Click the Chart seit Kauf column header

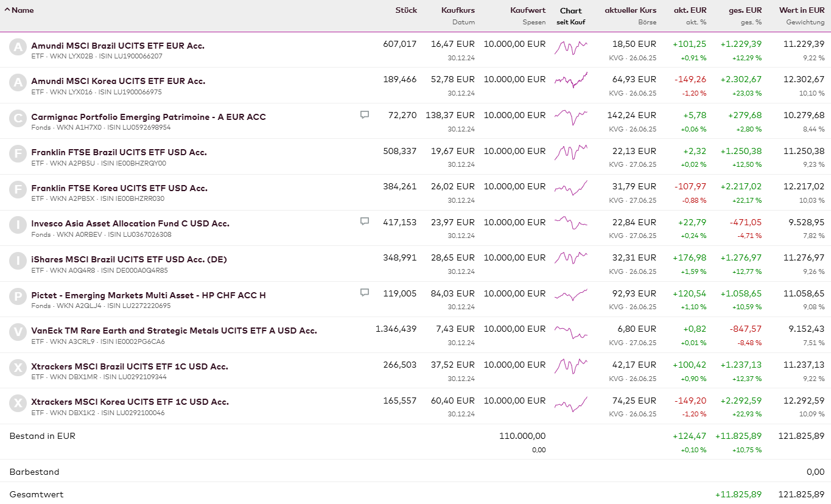coord(570,10)
